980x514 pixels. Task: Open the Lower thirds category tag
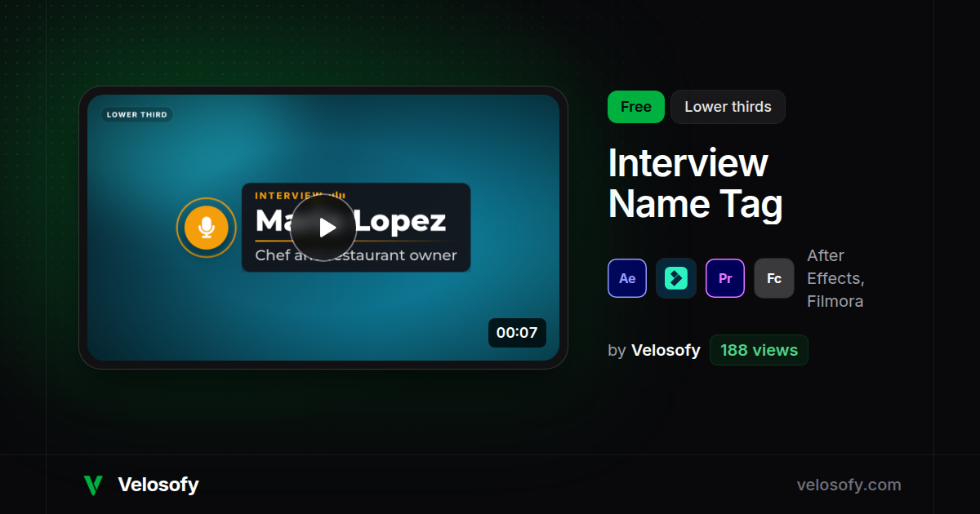pos(728,107)
